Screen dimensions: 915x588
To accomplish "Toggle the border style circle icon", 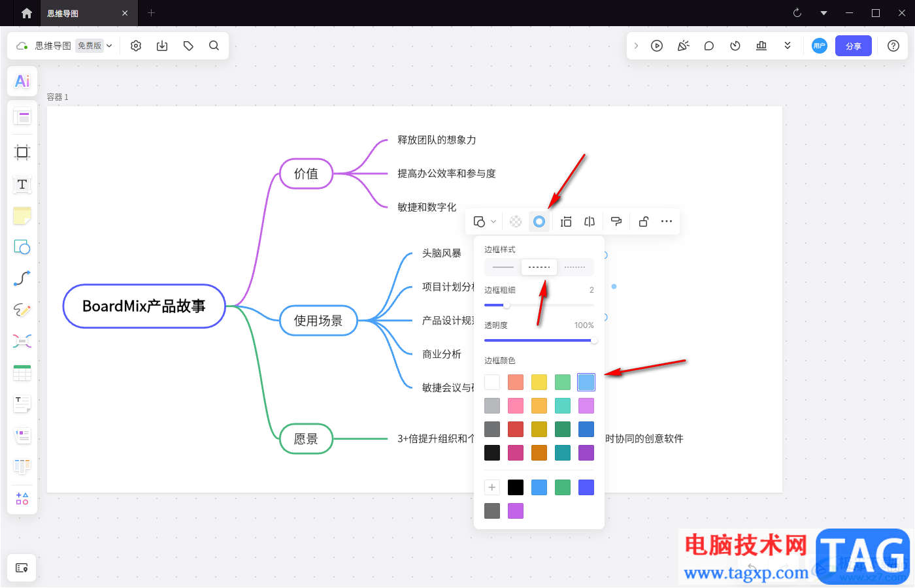I will (x=539, y=221).
